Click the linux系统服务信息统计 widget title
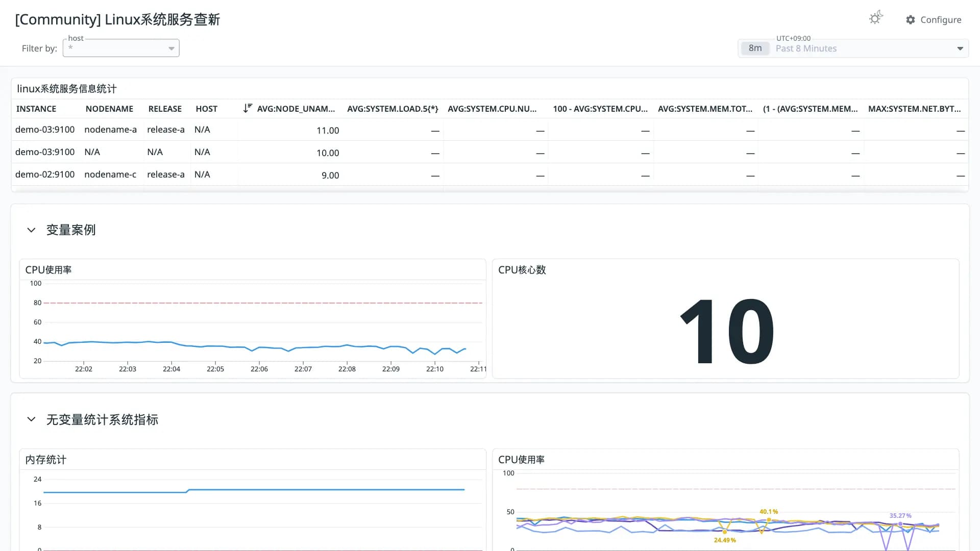980x551 pixels. pos(67,89)
